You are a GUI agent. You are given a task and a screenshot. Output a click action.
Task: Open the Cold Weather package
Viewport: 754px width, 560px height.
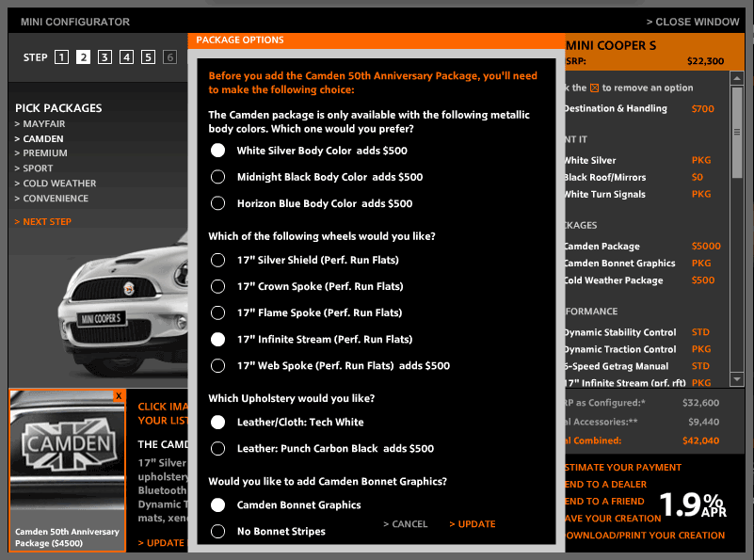pyautogui.click(x=56, y=184)
